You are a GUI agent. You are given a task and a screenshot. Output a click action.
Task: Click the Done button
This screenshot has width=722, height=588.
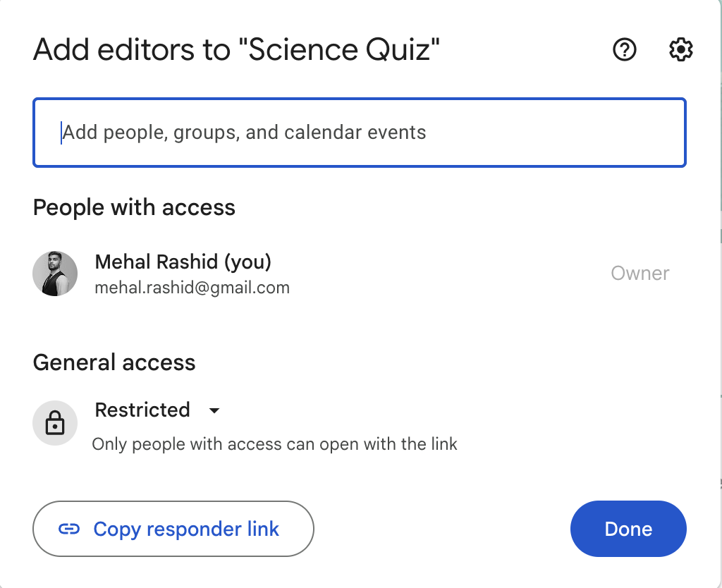628,529
